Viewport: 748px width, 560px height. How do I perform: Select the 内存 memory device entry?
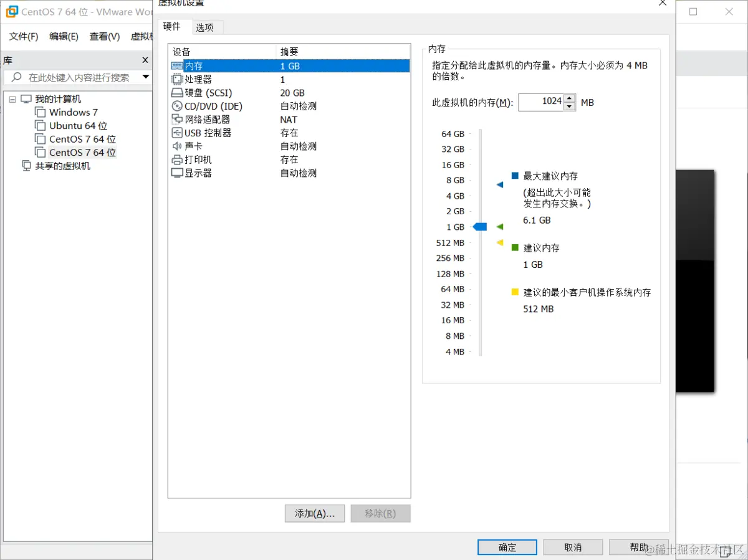(x=194, y=65)
